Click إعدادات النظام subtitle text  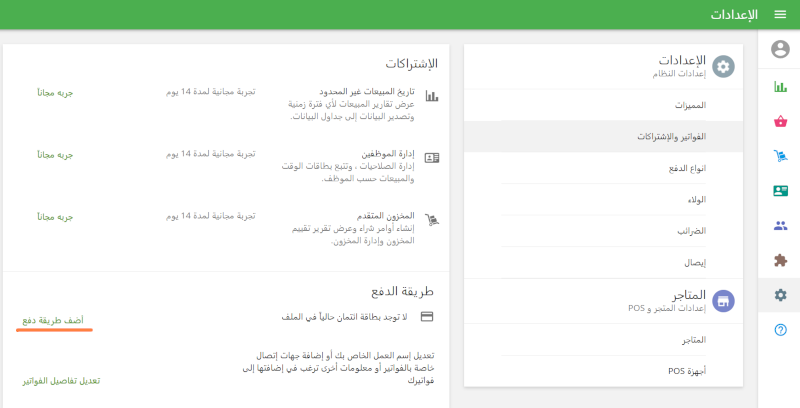679,74
